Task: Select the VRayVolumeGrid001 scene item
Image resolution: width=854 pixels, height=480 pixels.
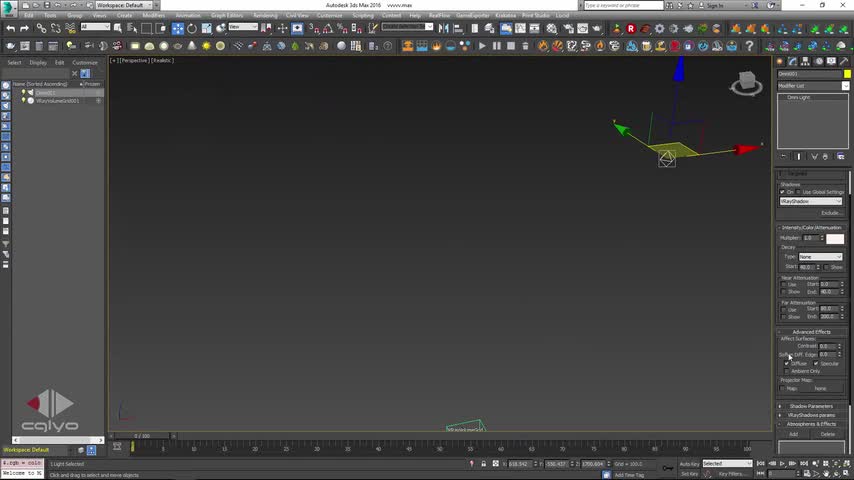Action: pyautogui.click(x=57, y=101)
